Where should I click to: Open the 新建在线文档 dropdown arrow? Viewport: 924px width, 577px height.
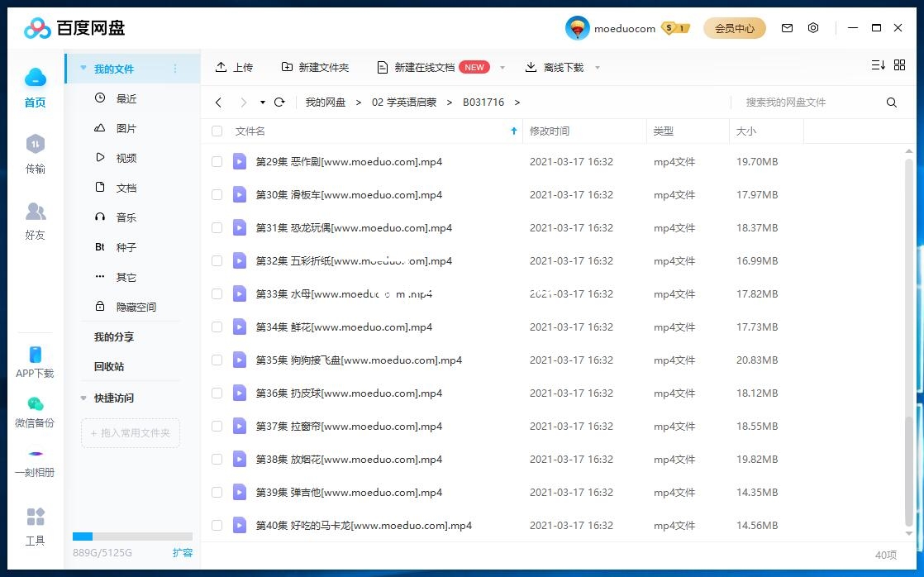click(x=502, y=67)
